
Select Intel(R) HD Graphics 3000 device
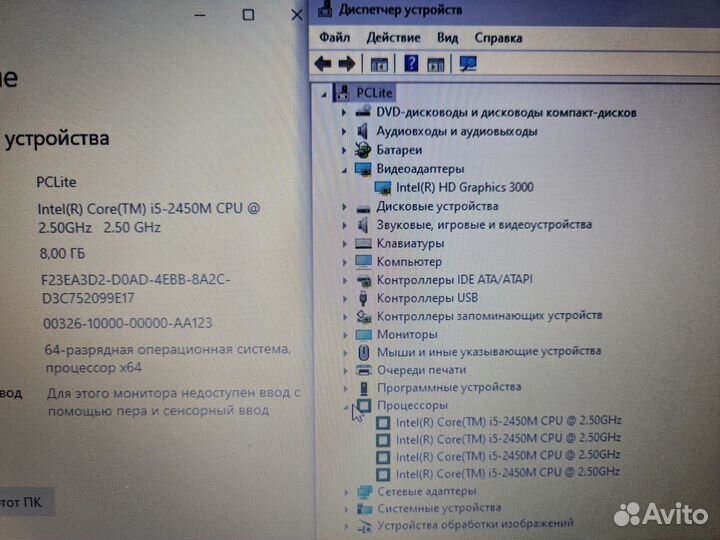(465, 187)
